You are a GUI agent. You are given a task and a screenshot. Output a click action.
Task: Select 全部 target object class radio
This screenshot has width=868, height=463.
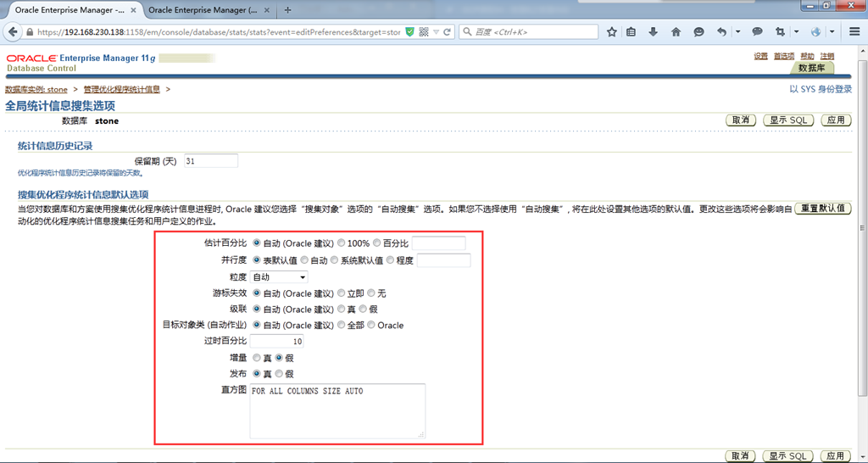342,325
